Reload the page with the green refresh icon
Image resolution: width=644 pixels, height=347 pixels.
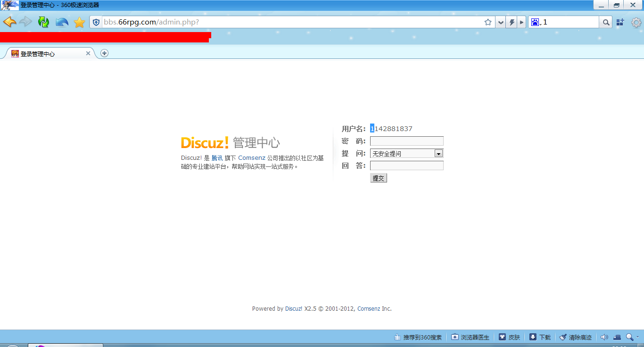tap(43, 22)
